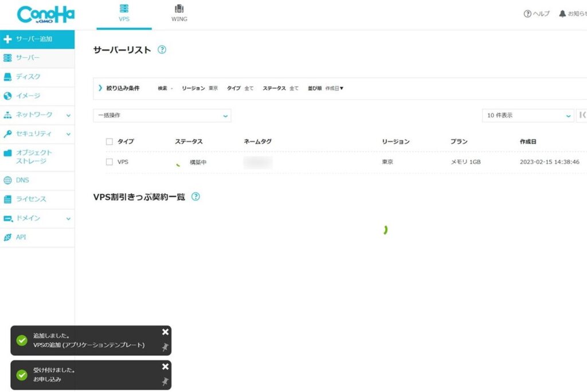The image size is (587, 392).
Task: Close the 追加しました notification
Action: tap(165, 332)
